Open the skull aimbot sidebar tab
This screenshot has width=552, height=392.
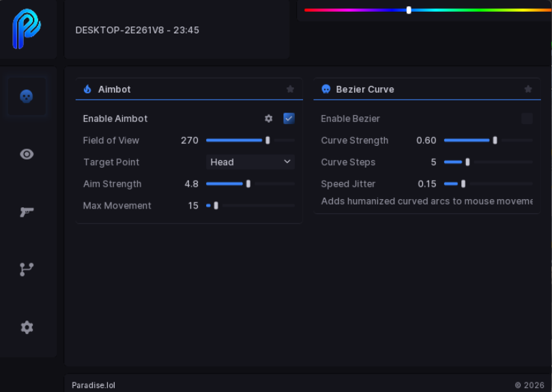[x=27, y=96]
